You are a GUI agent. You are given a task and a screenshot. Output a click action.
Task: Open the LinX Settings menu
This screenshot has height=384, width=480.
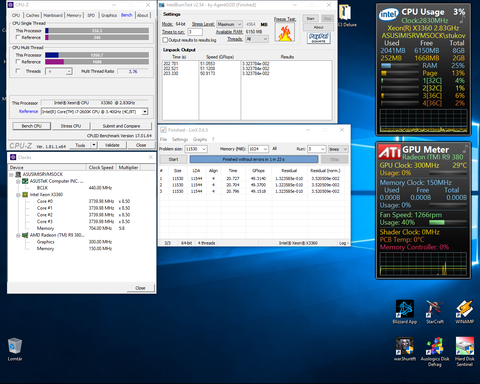(x=180, y=139)
